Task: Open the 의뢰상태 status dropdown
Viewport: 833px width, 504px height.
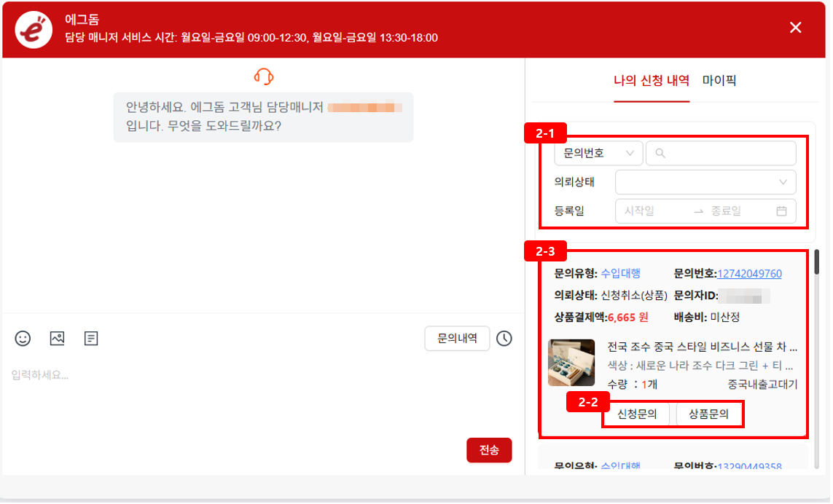Action: click(705, 182)
